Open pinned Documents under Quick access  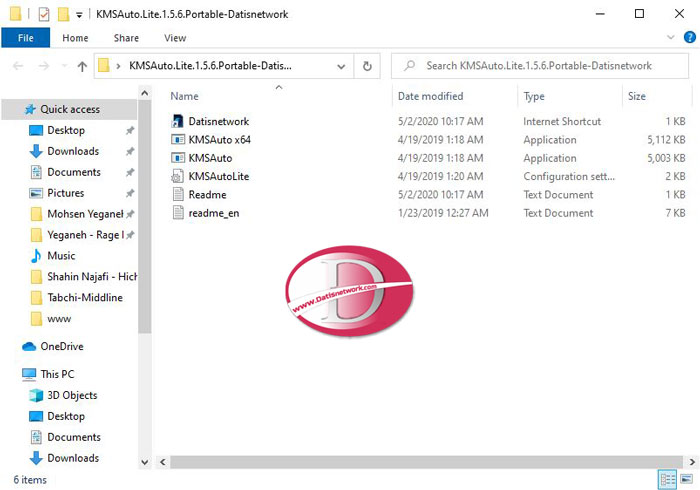[x=74, y=172]
